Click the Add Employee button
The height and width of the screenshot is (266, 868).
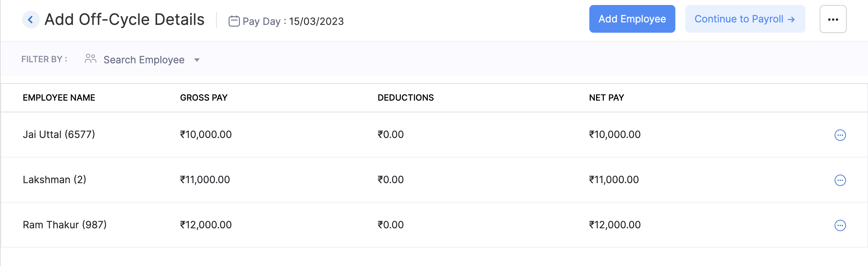click(x=632, y=19)
